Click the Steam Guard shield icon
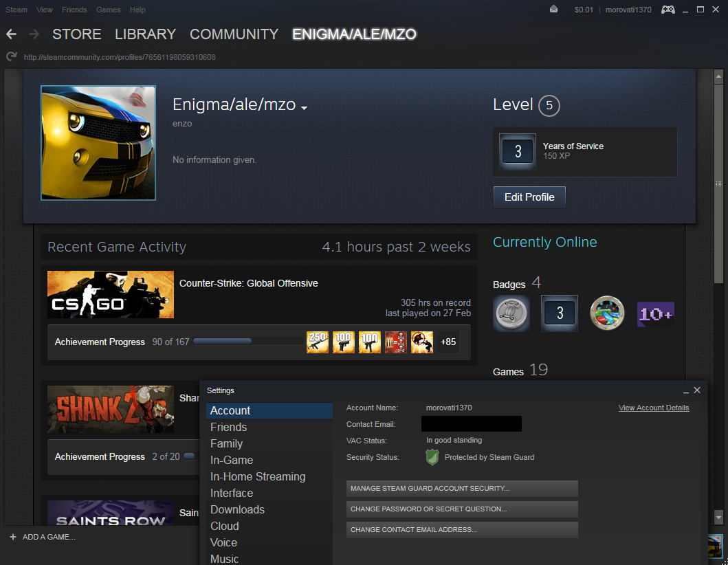728x565 pixels. tap(432, 457)
